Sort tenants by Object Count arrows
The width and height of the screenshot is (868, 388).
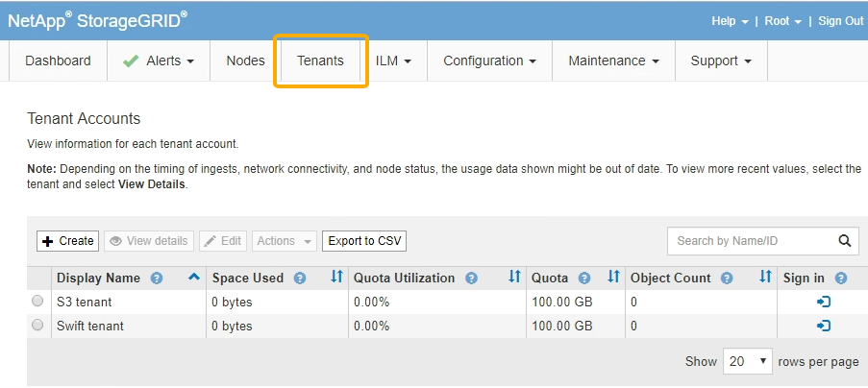coord(765,278)
